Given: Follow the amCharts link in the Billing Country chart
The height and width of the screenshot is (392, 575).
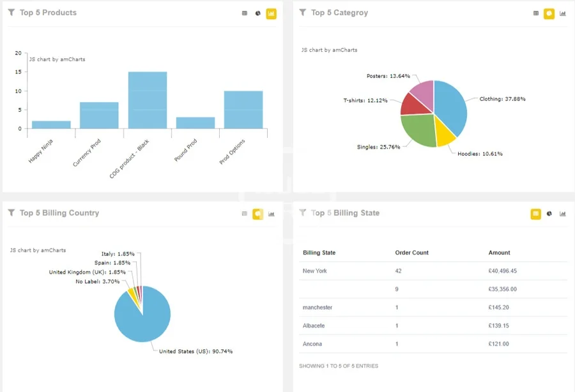Looking at the screenshot, I should pos(38,250).
